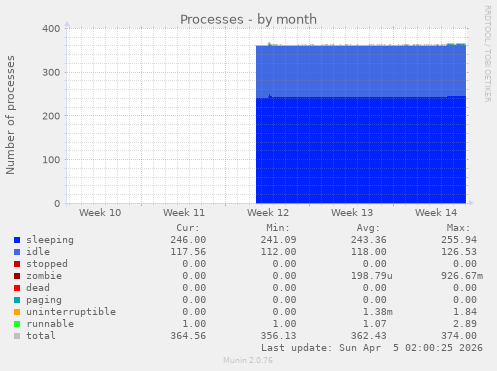Click the 'Munin 2.0.76' version text
Viewport: 497px width, 371px height.
coord(248,360)
